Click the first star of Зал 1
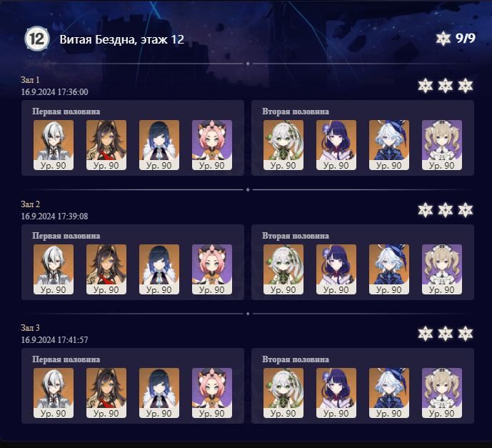Screen dimensions: 492x448 click(425, 86)
